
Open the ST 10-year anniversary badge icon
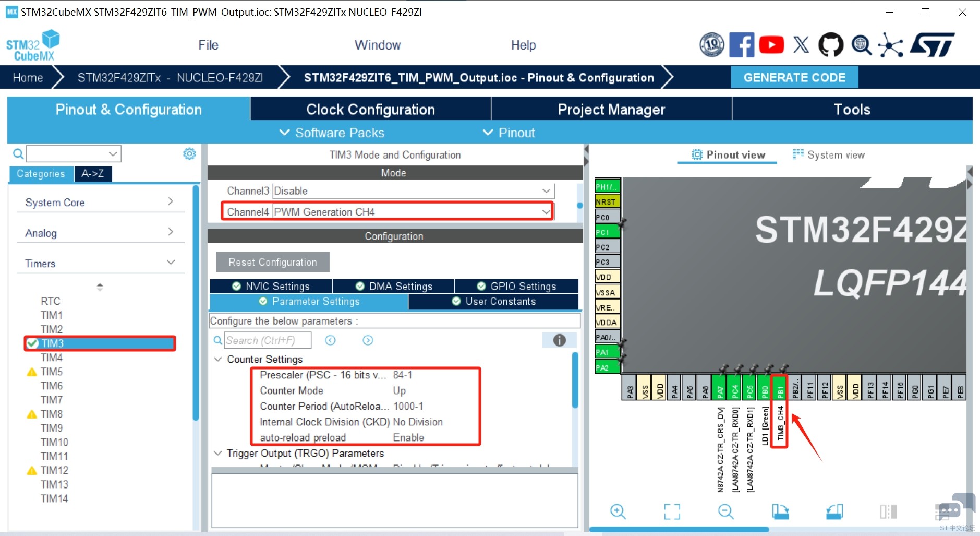[x=711, y=45]
